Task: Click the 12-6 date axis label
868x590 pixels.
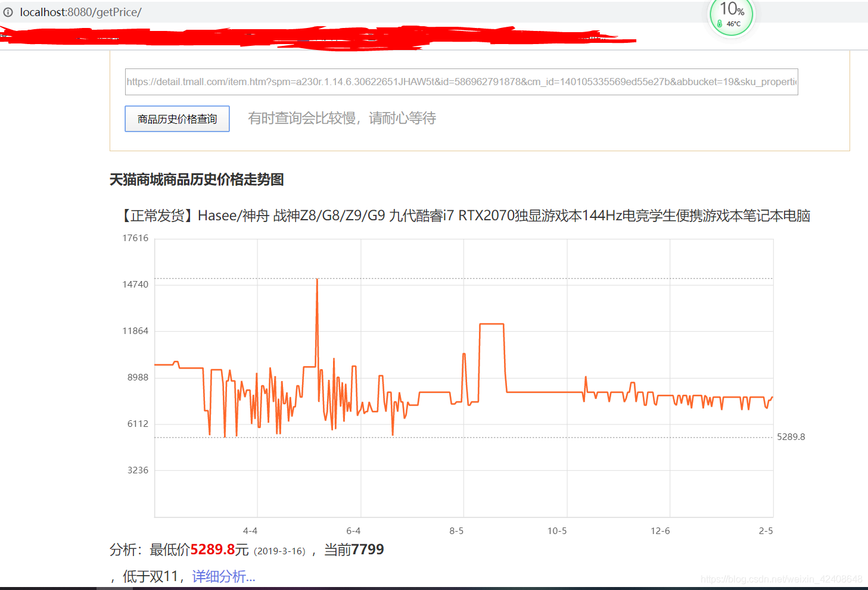Action: click(660, 531)
